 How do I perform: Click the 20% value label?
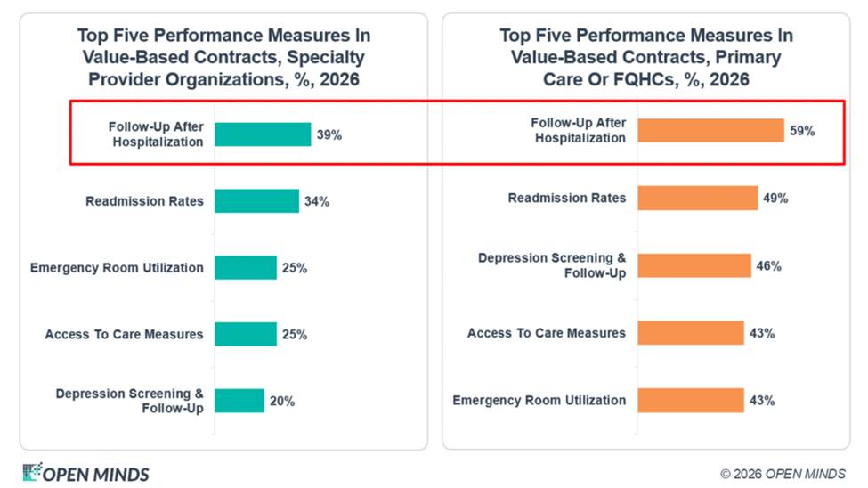click(x=281, y=401)
